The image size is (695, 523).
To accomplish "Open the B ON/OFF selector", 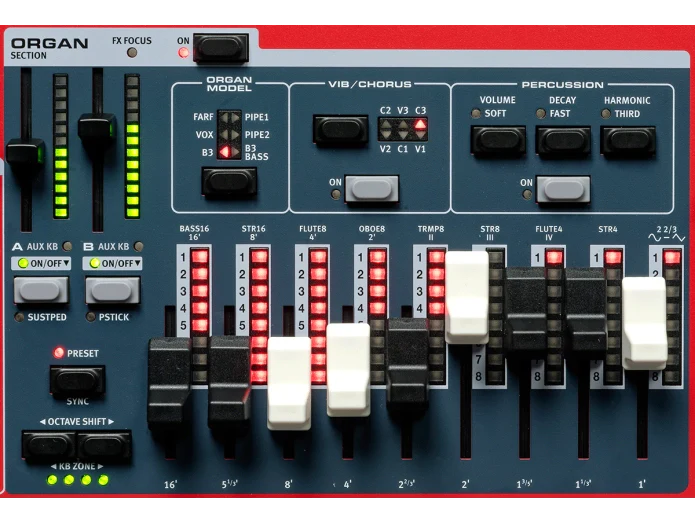I will 112,264.
